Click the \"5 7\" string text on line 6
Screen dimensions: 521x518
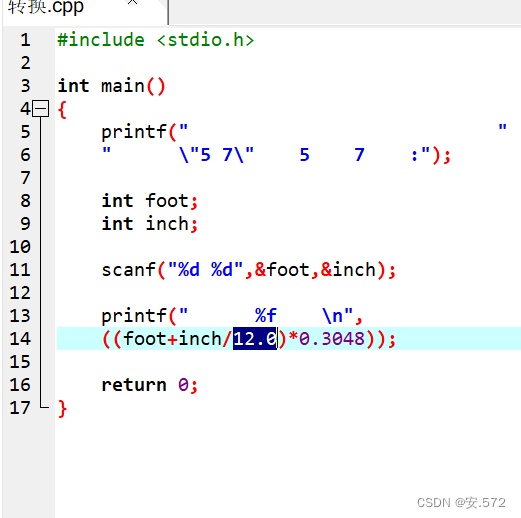coord(216,155)
